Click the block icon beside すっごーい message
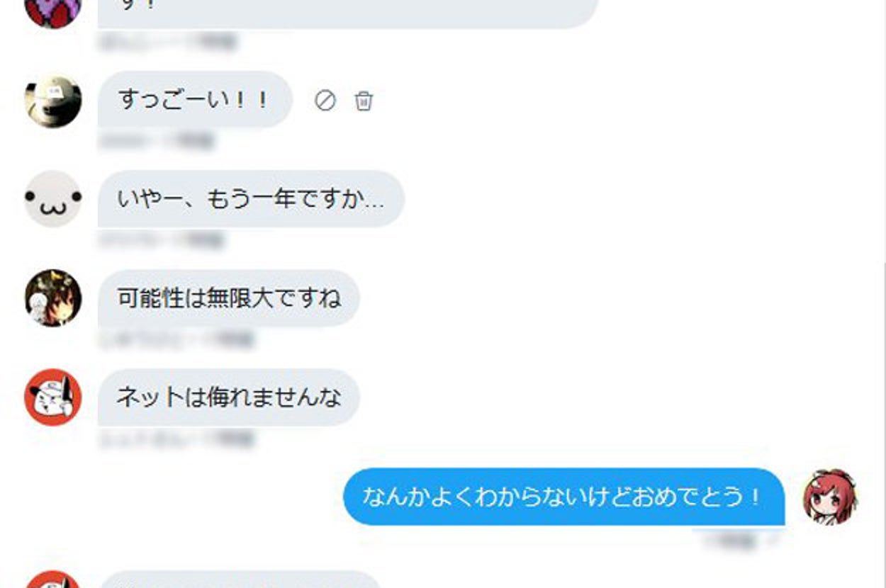Viewport: 886px width, 588px height. 325,101
